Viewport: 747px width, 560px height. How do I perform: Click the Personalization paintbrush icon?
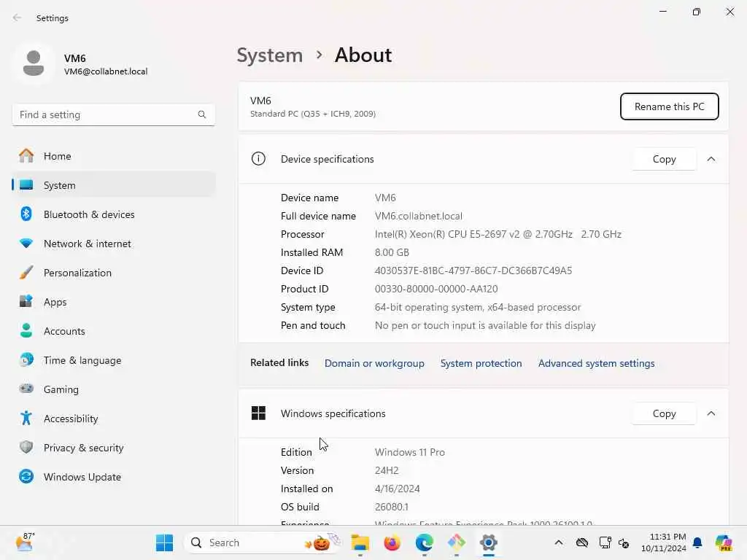[x=26, y=273]
